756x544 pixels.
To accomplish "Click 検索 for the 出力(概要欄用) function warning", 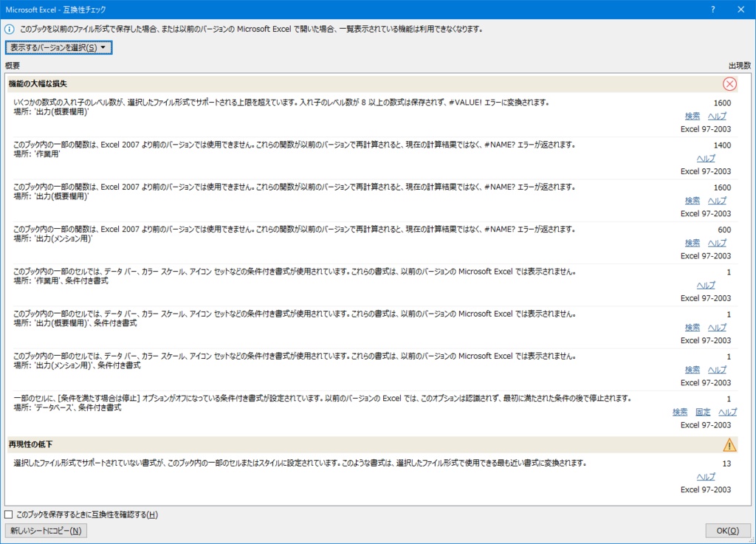I will click(693, 200).
